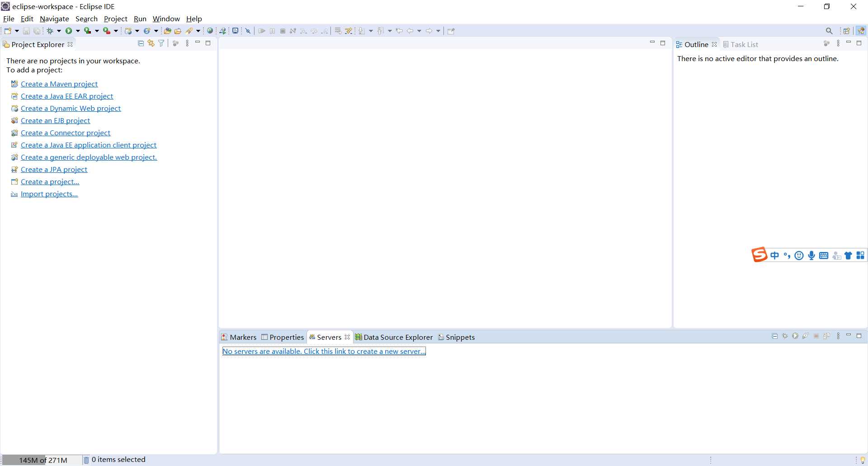The height and width of the screenshot is (466, 868).
Task: Toggle Link with Editor in Project Explorer
Action: coord(151,43)
